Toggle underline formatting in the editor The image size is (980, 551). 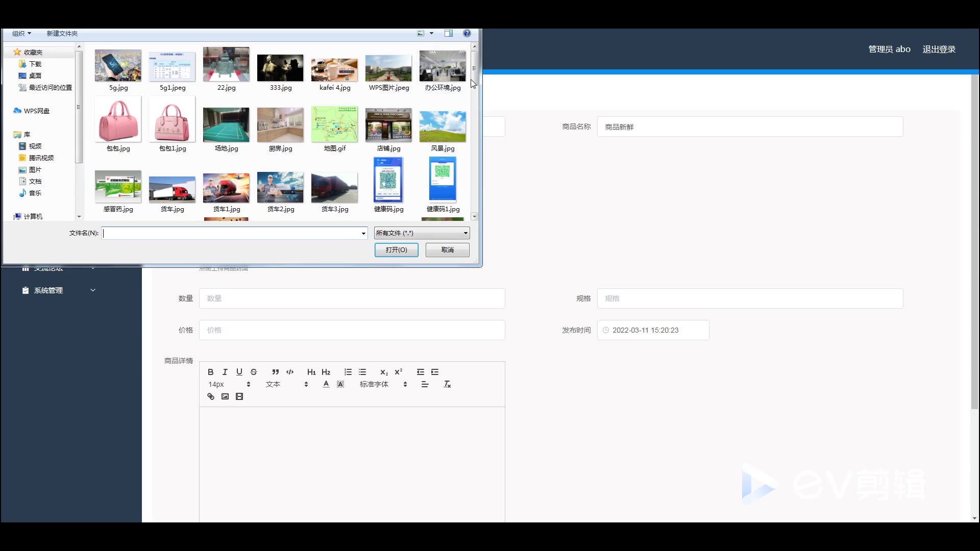coord(239,372)
